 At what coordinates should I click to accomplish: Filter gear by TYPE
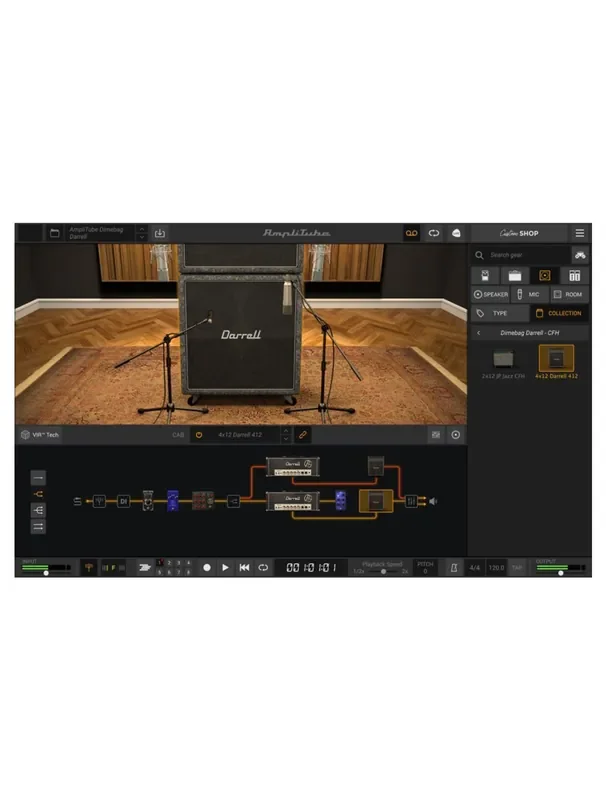[500, 313]
